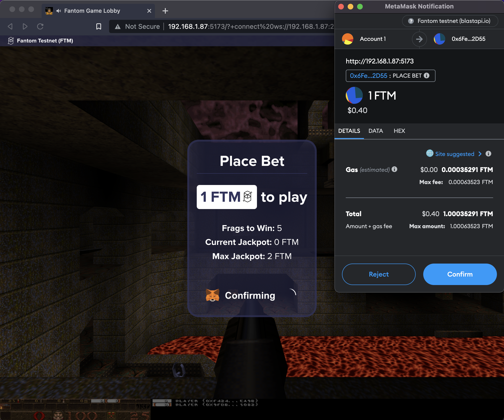This screenshot has height=420, width=504.
Task: Click the MetaMask account avatar icon
Action: tap(348, 39)
